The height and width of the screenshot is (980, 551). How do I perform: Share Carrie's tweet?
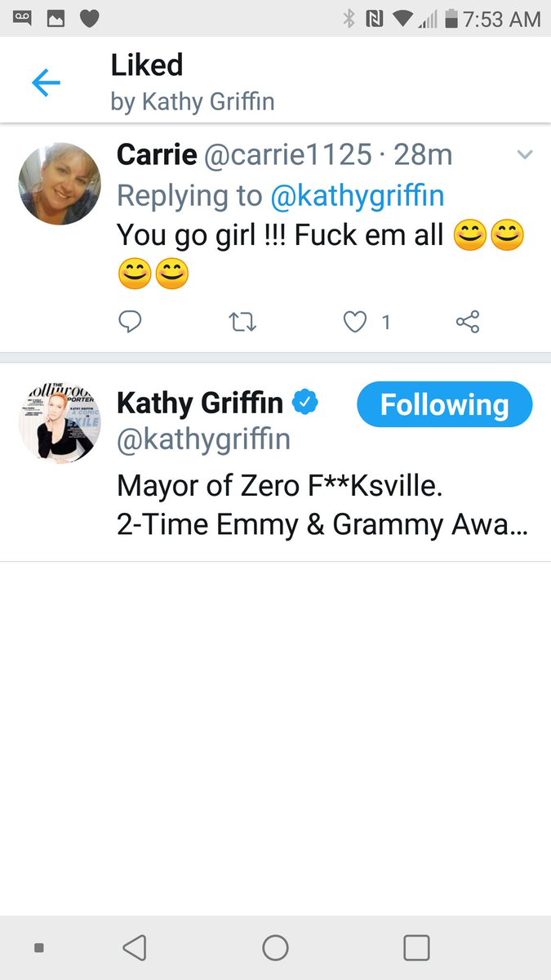(468, 322)
